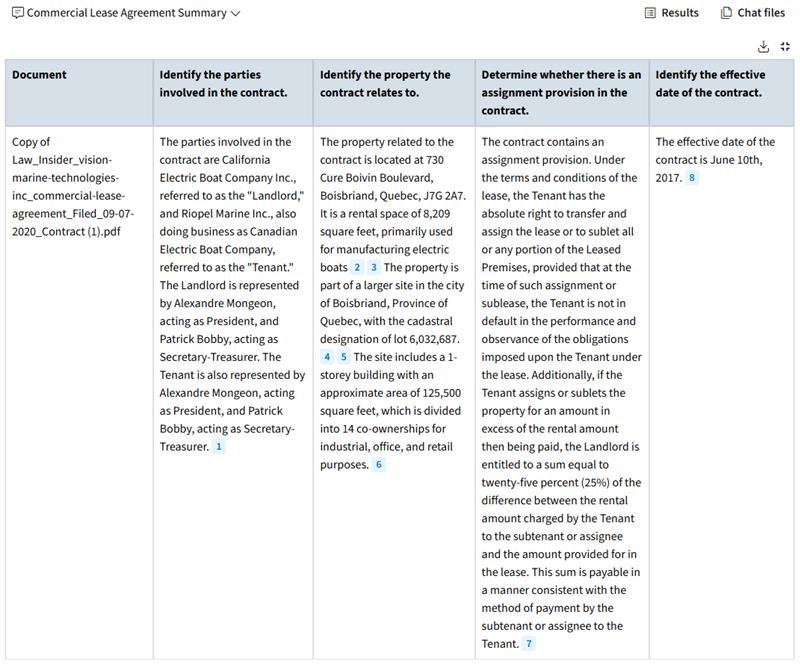The image size is (800, 667).
Task: Click citation 8 after effective date
Action: pyautogui.click(x=691, y=178)
